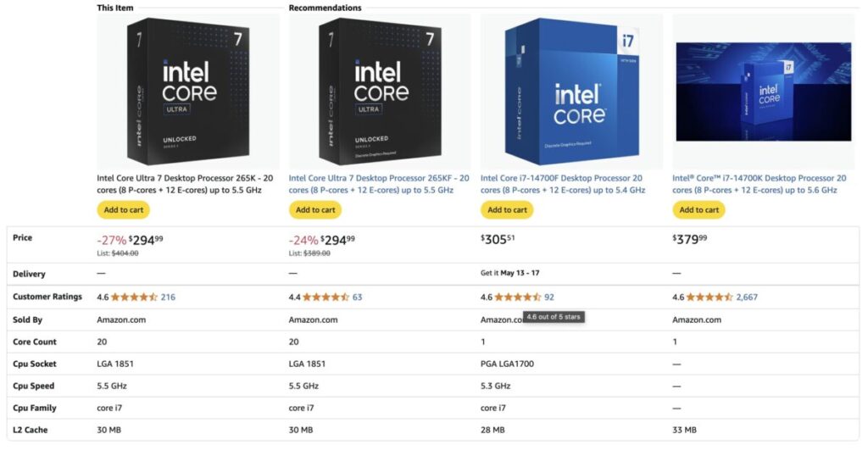
Task: Click the star rating icons for 265K
Action: coord(134,298)
